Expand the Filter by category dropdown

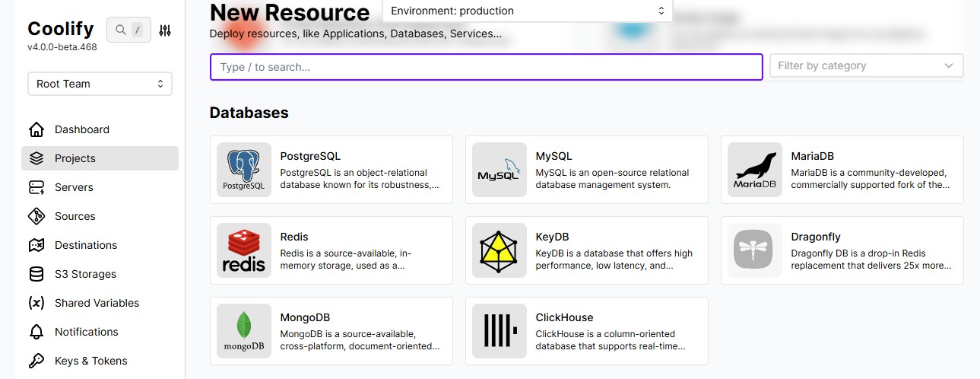click(867, 65)
